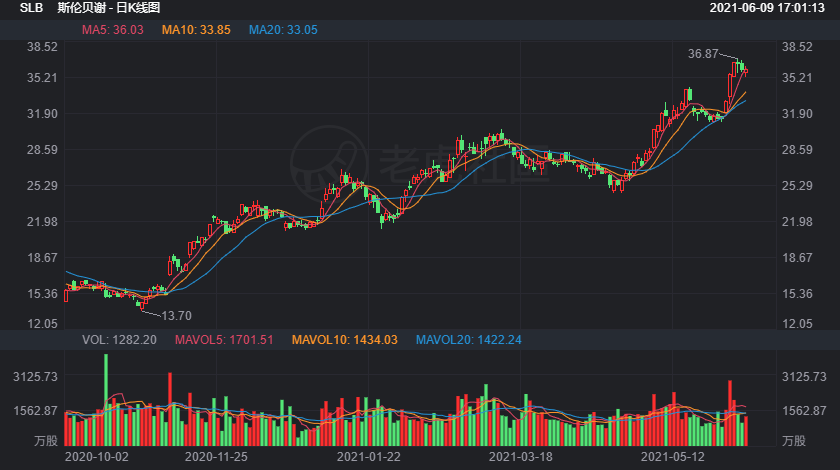Click left axis price 35.21
This screenshot has height=470, width=840.
coord(42,78)
